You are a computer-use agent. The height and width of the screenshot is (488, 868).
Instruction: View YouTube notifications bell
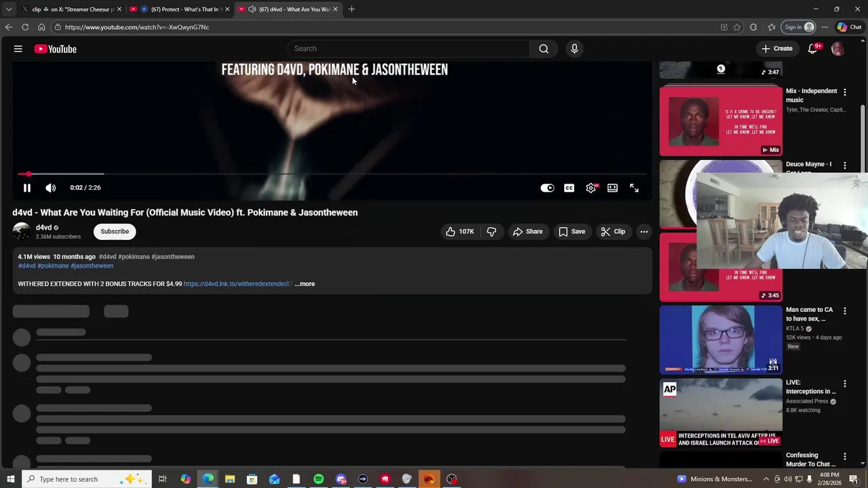(812, 49)
